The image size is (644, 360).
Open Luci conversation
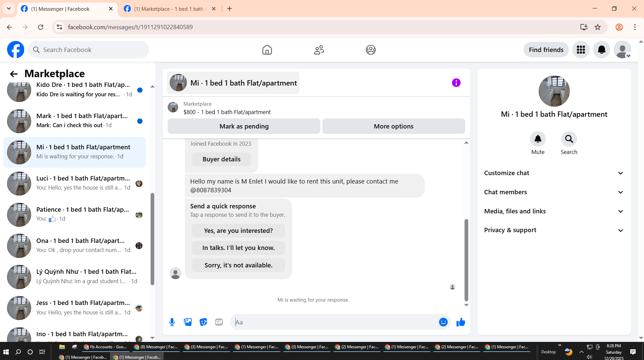pos(74,183)
